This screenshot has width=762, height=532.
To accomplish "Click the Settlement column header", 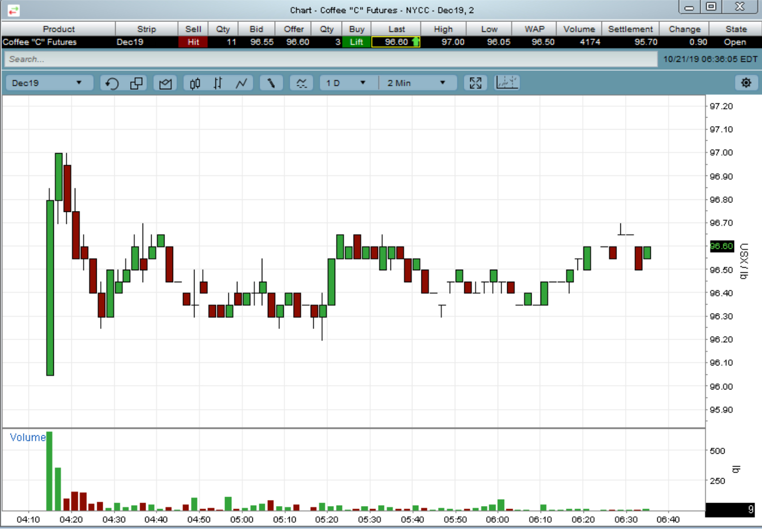I will pos(630,29).
